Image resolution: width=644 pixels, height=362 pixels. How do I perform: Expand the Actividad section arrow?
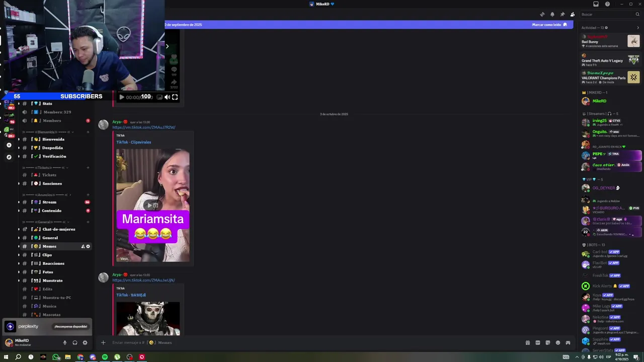(638, 28)
